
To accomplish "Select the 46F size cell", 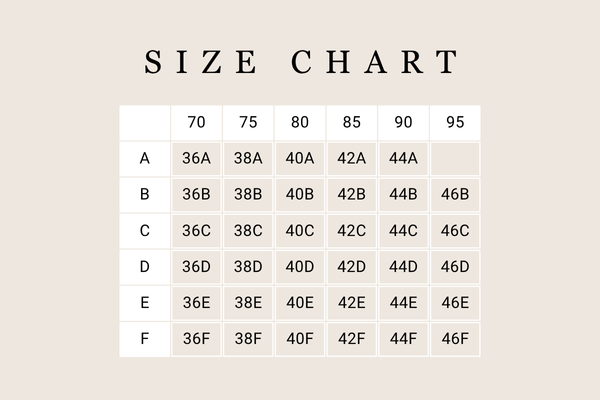I will 455,339.
